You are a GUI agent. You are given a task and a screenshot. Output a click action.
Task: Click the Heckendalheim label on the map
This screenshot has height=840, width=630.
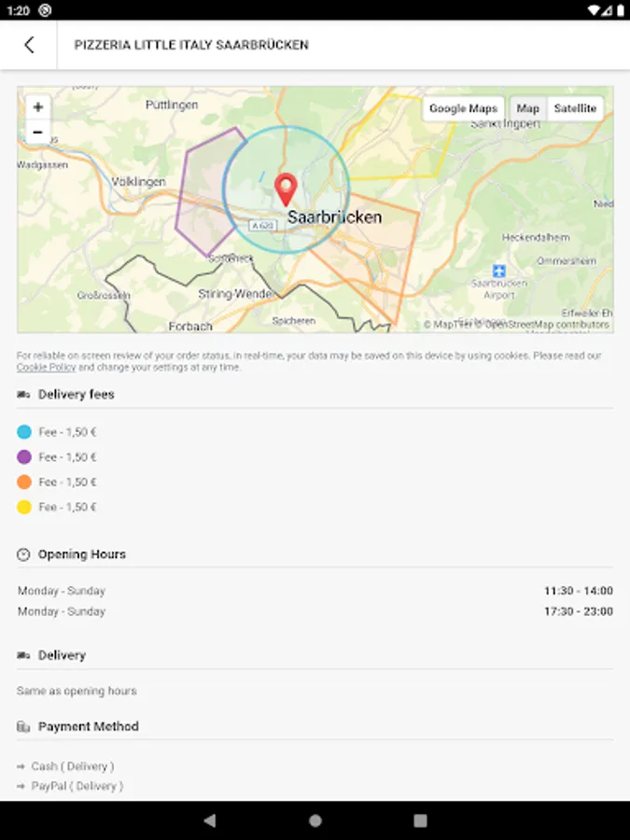536,237
